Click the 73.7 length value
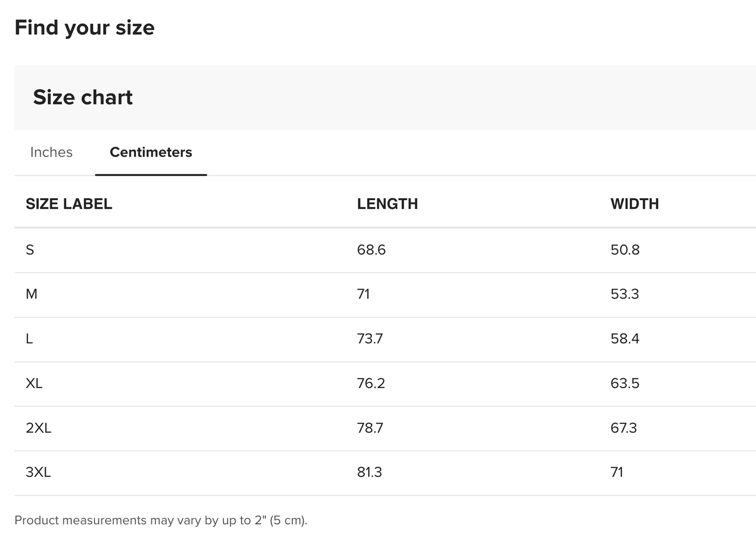This screenshot has height=550, width=756. click(x=369, y=338)
